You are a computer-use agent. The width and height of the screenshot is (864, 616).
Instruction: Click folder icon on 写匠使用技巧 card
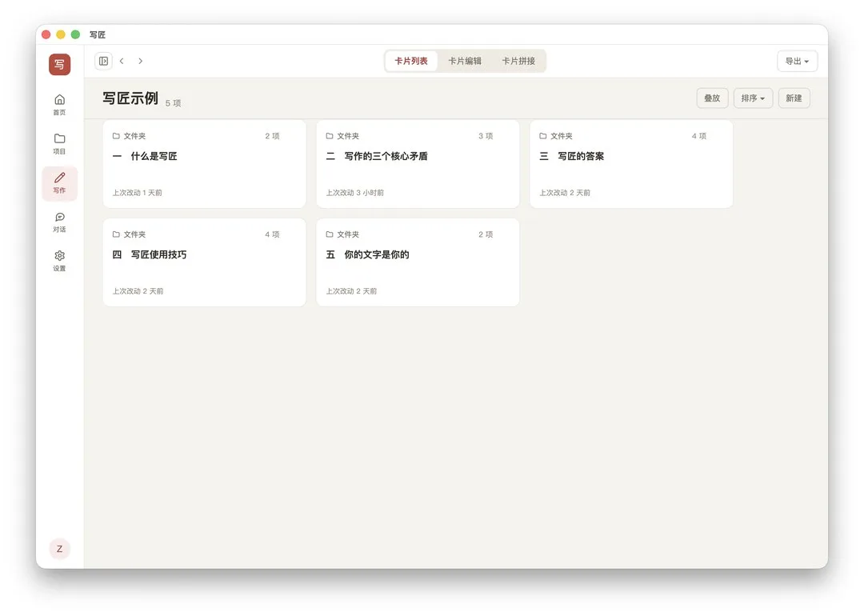[x=116, y=234]
